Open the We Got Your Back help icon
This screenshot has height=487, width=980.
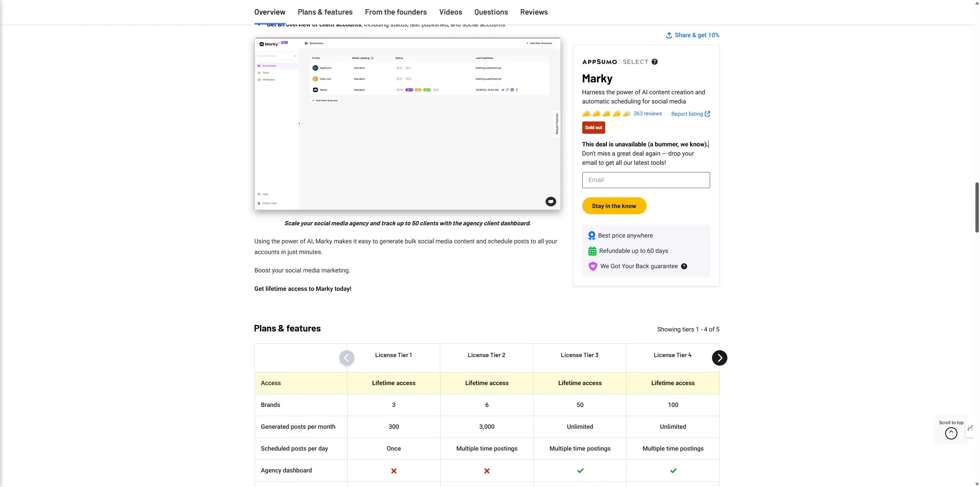pyautogui.click(x=684, y=266)
